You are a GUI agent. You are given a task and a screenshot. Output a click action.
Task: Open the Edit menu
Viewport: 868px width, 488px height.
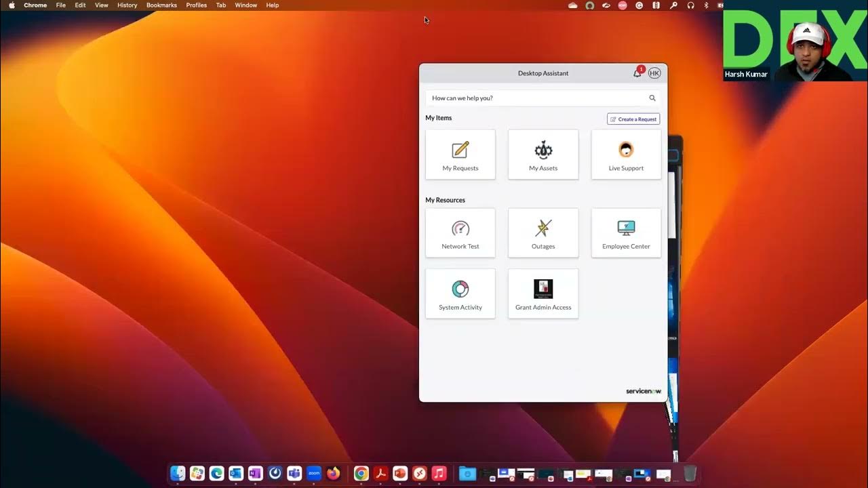point(80,5)
